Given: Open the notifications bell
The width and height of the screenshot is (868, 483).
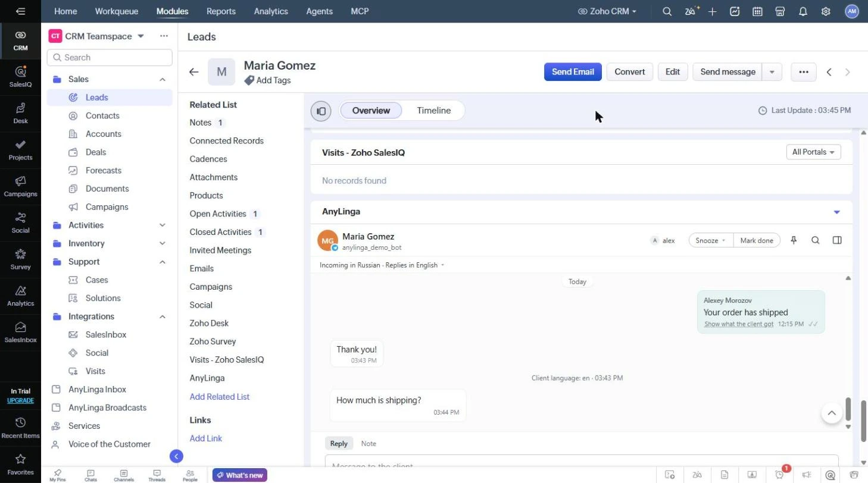Looking at the screenshot, I should pyautogui.click(x=803, y=11).
